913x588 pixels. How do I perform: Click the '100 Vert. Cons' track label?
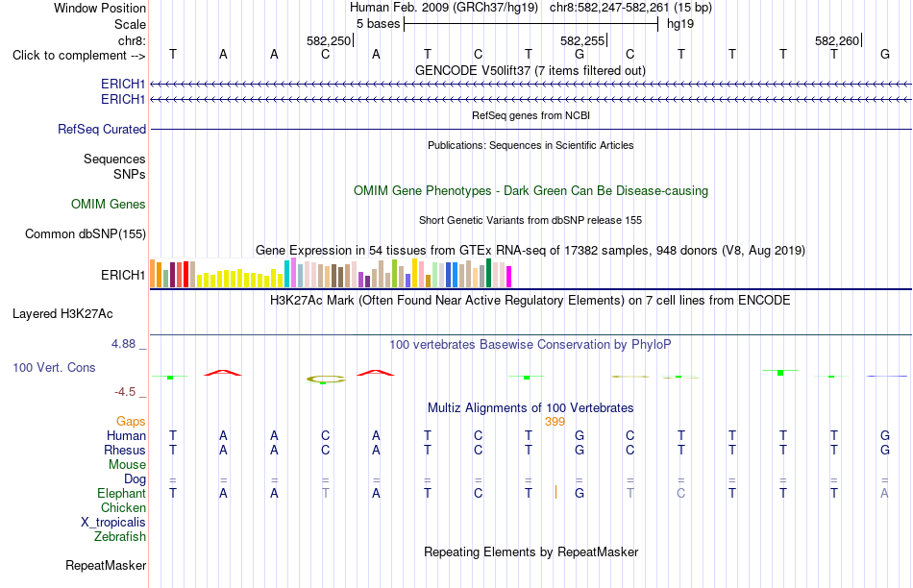click(x=54, y=367)
